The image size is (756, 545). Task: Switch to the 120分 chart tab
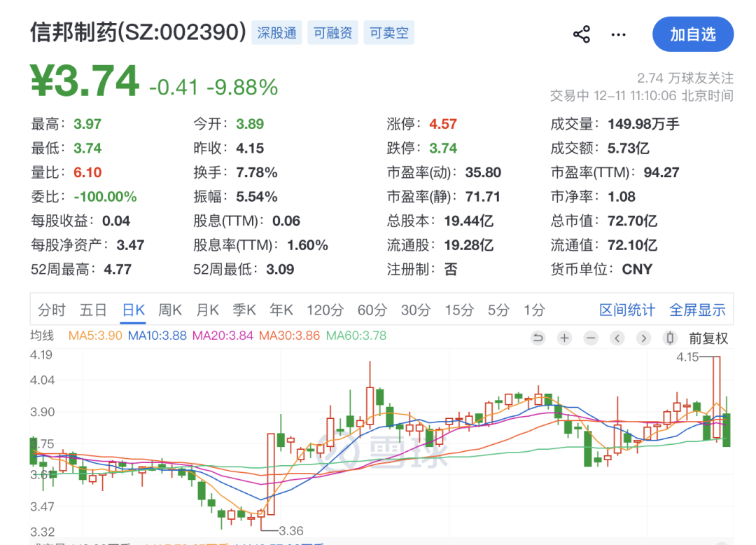point(325,310)
